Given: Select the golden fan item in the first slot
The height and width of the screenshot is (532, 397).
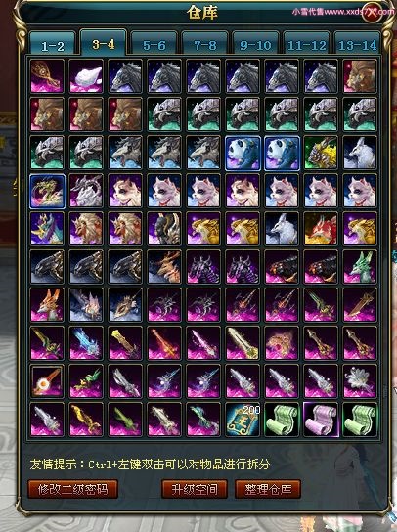Looking at the screenshot, I should click(47, 76).
